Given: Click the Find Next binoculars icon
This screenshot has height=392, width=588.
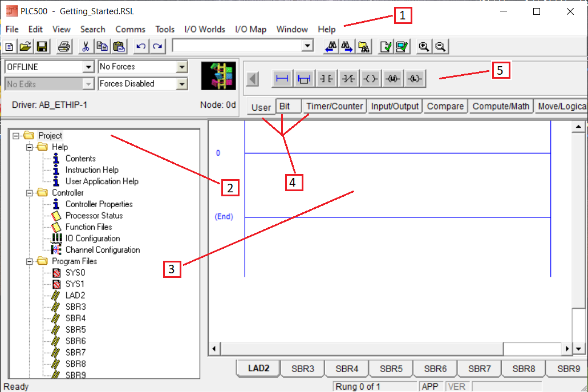Looking at the screenshot, I should pos(347,47).
